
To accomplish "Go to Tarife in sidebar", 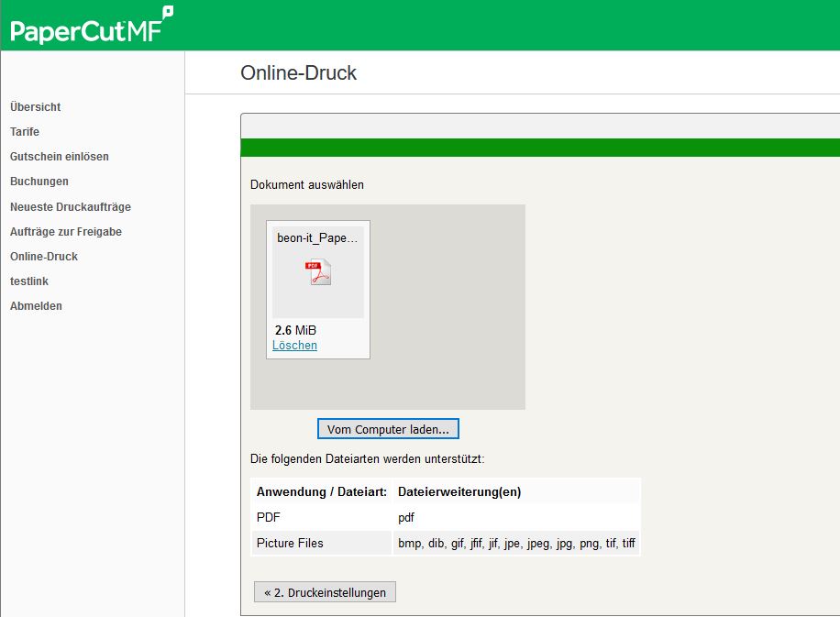I will pos(25,132).
